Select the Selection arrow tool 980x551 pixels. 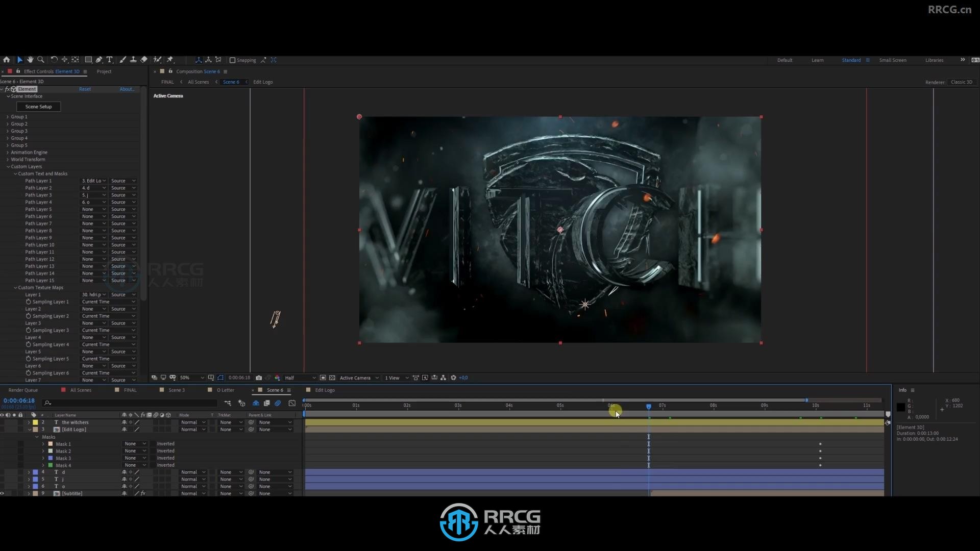click(20, 60)
